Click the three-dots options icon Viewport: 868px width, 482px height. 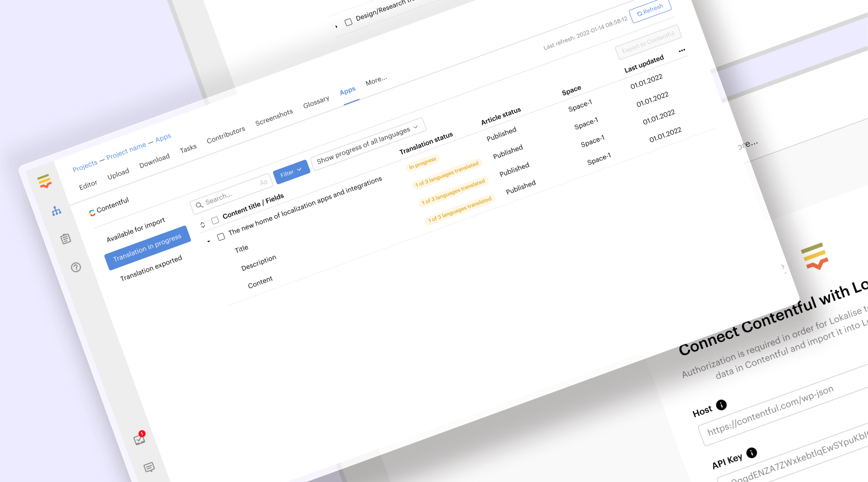tap(682, 50)
